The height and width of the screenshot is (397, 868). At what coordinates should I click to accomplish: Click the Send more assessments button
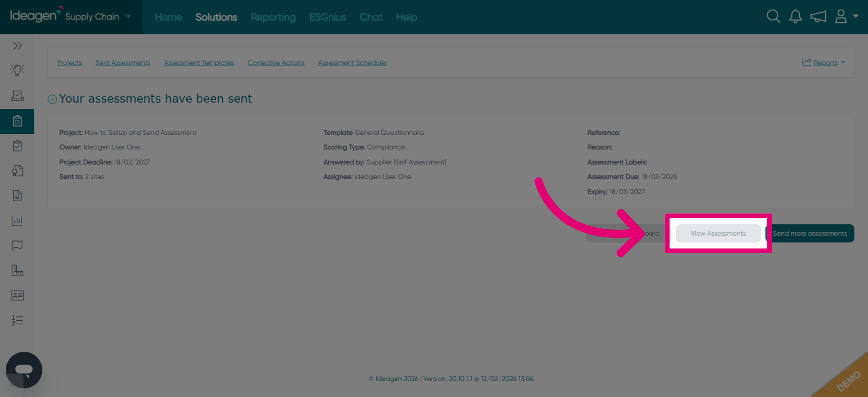click(x=809, y=233)
